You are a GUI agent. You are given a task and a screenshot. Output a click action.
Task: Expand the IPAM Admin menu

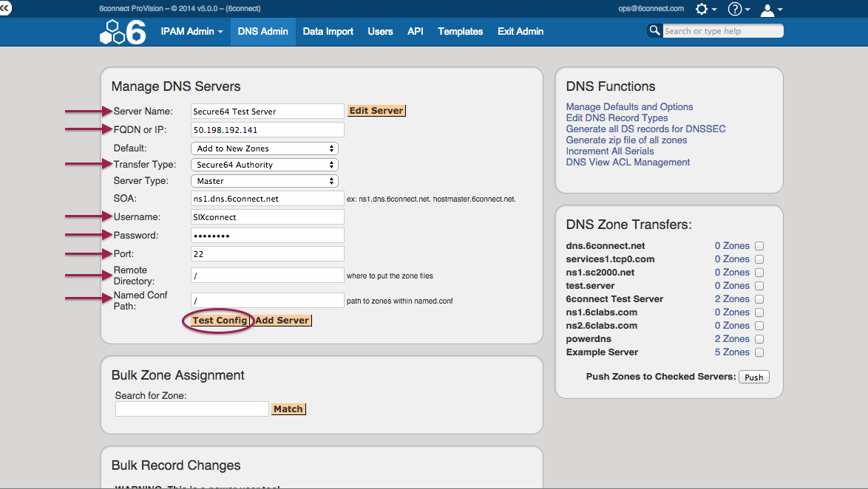(191, 32)
